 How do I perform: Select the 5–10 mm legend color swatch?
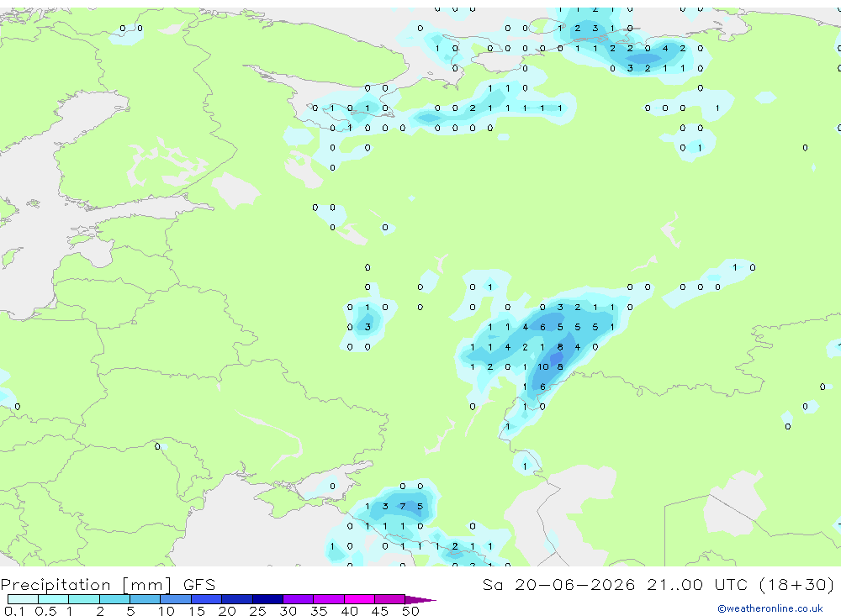pos(145,599)
